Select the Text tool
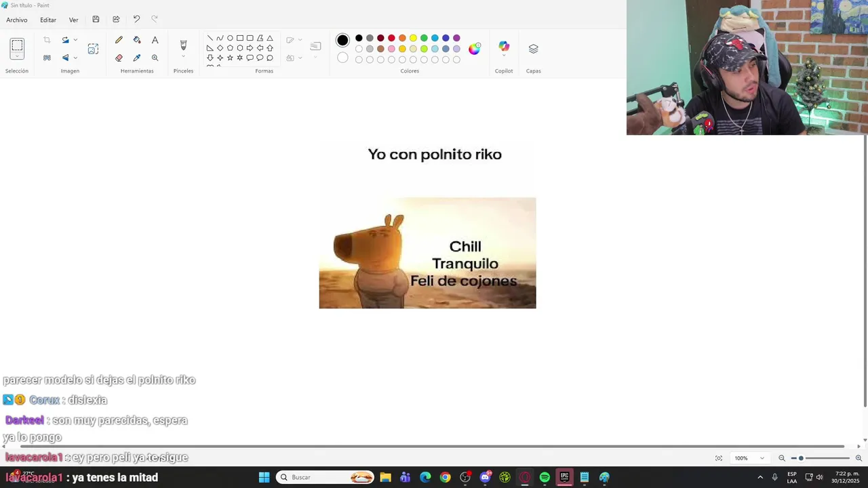 pyautogui.click(x=155, y=40)
